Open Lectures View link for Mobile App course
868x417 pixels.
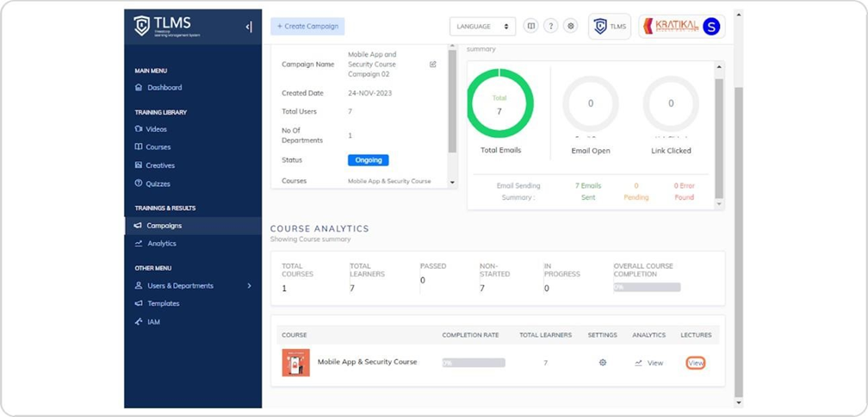coord(696,364)
